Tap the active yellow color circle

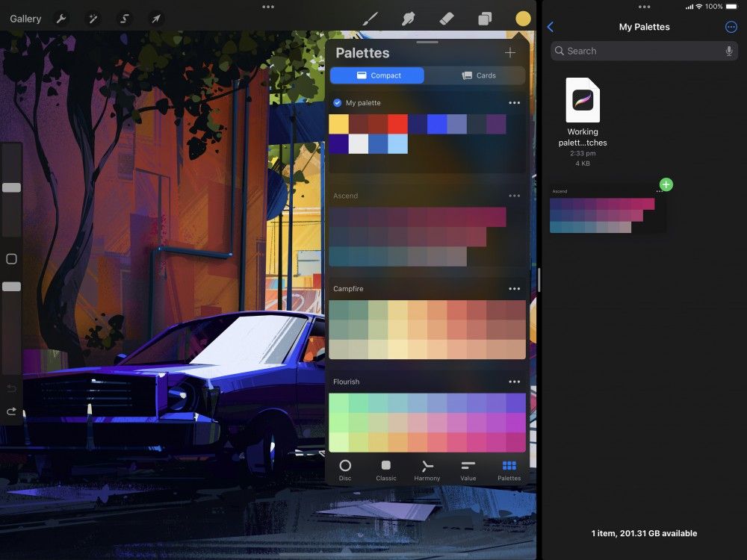[523, 19]
